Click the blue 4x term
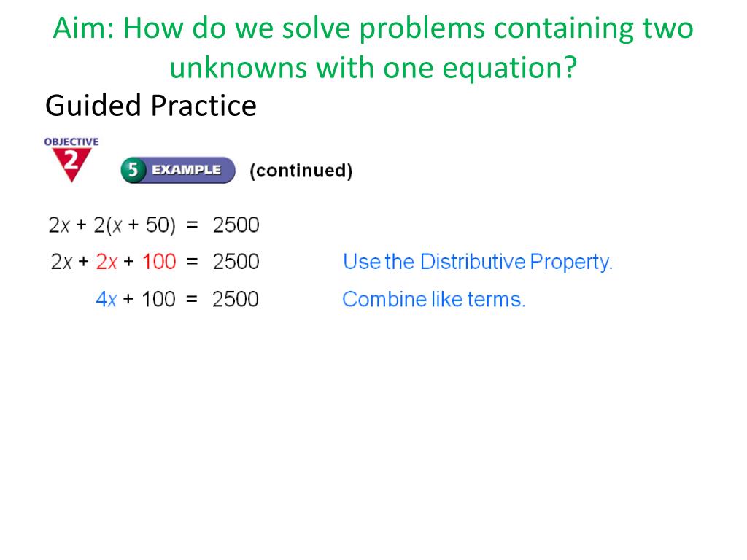The width and height of the screenshot is (747, 560). point(106,300)
